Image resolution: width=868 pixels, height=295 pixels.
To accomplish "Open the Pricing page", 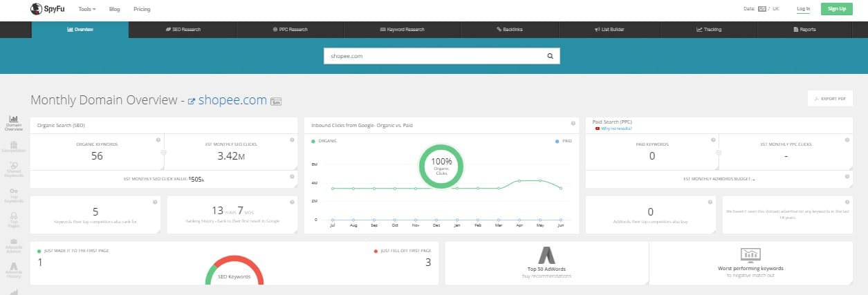I will pos(141,9).
